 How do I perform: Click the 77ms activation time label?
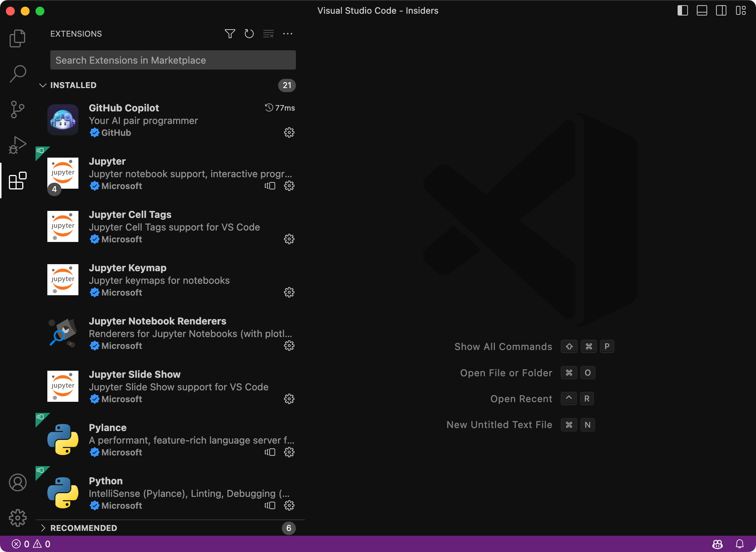click(280, 108)
